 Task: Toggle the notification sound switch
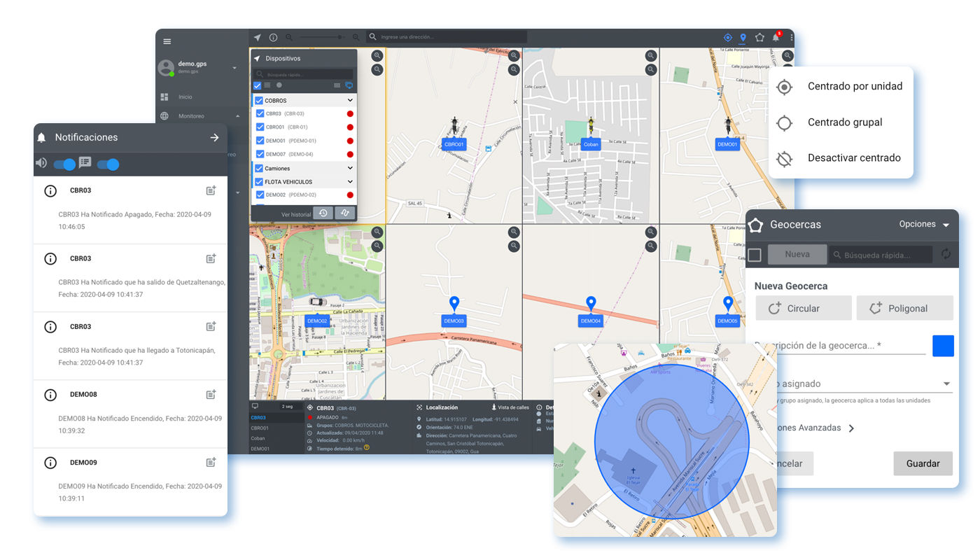click(64, 164)
